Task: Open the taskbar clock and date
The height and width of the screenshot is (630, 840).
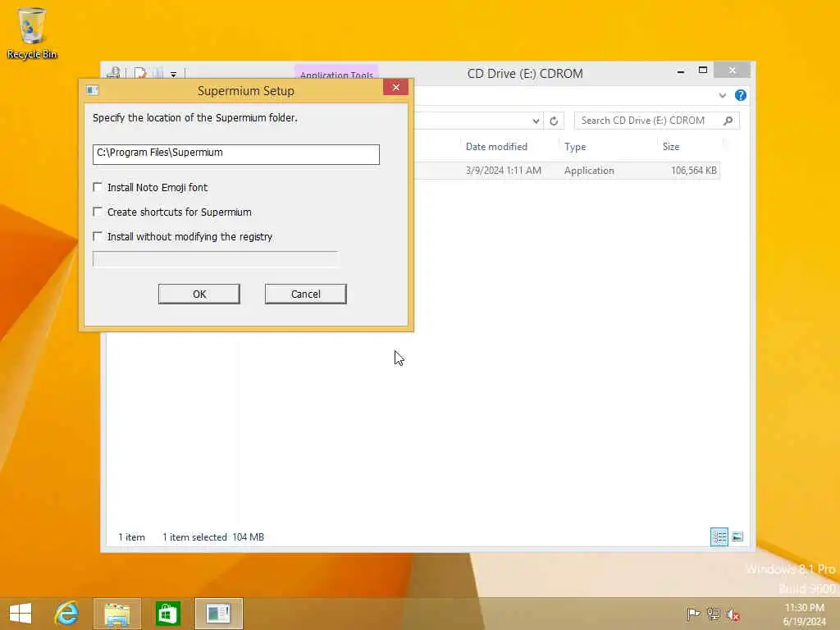Action: 804,614
